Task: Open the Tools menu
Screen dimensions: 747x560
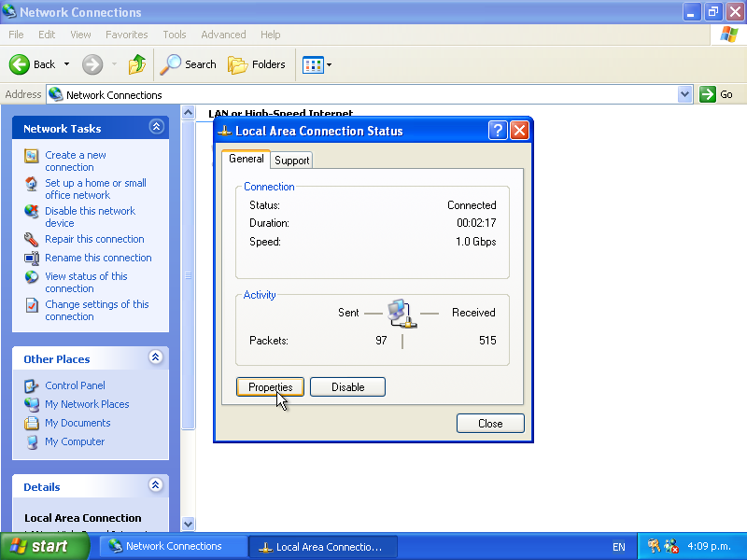Action: pyautogui.click(x=175, y=35)
